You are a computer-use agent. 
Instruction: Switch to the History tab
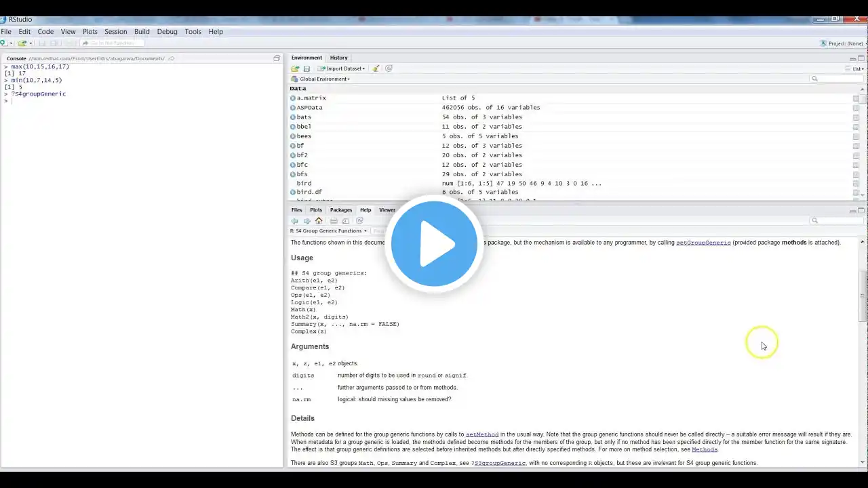338,58
